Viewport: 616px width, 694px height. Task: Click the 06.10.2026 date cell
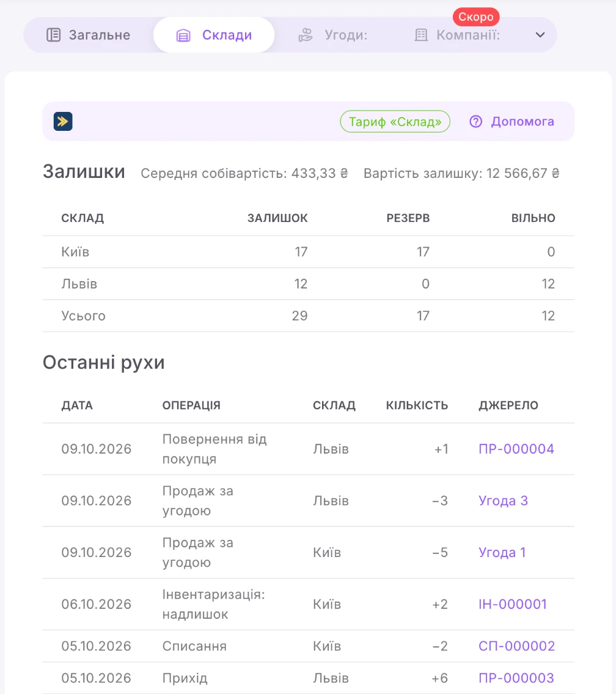point(97,604)
